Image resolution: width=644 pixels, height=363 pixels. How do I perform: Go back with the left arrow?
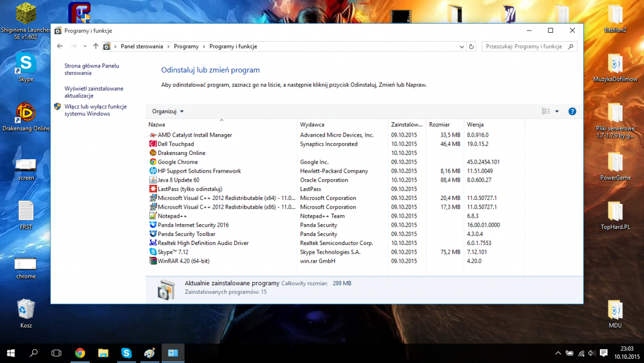(x=60, y=47)
